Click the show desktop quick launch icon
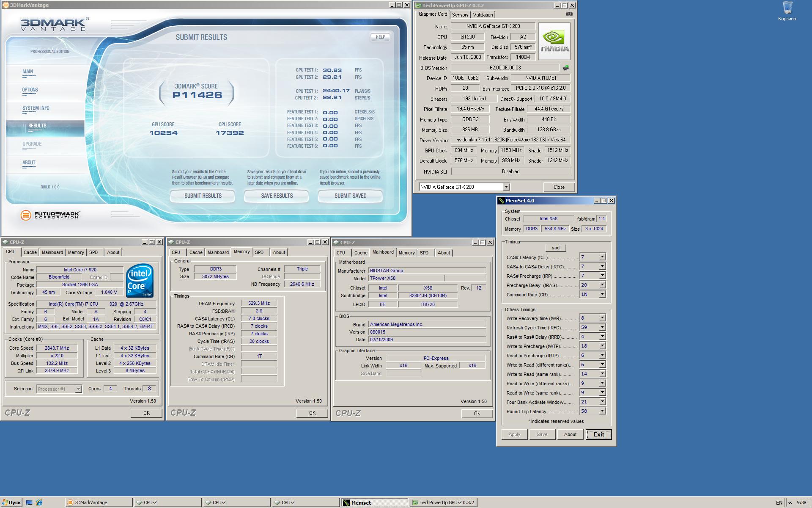 click(x=29, y=502)
